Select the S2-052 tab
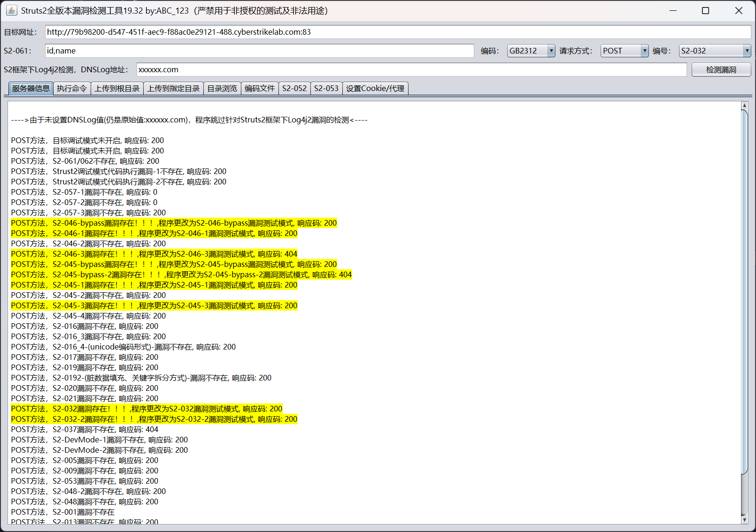 pos(294,88)
